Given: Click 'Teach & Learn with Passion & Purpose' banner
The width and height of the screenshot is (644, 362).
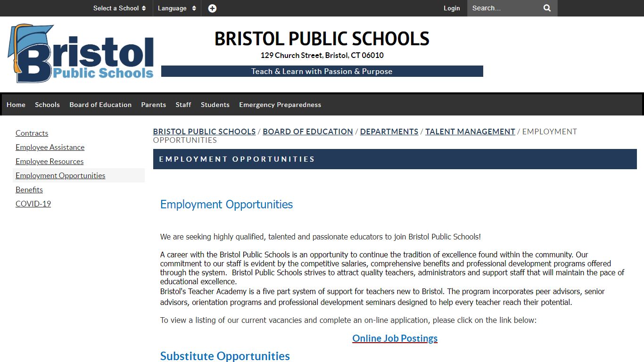Looking at the screenshot, I should pyautogui.click(x=322, y=71).
